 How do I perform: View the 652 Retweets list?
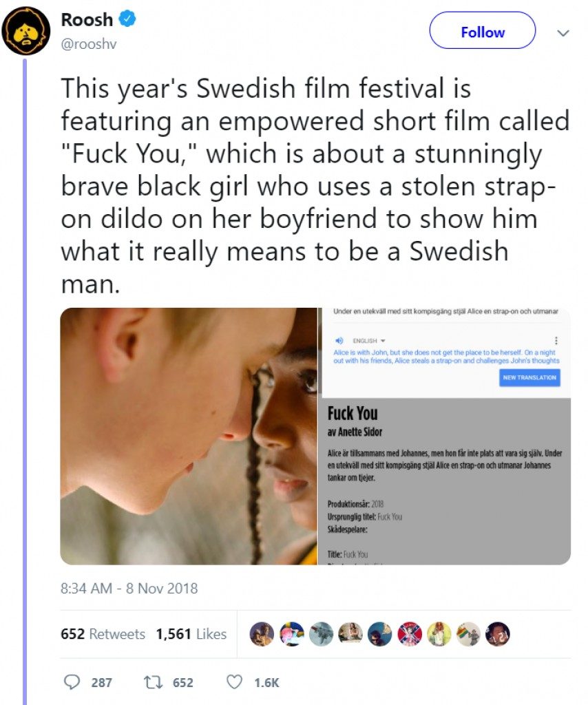103,634
